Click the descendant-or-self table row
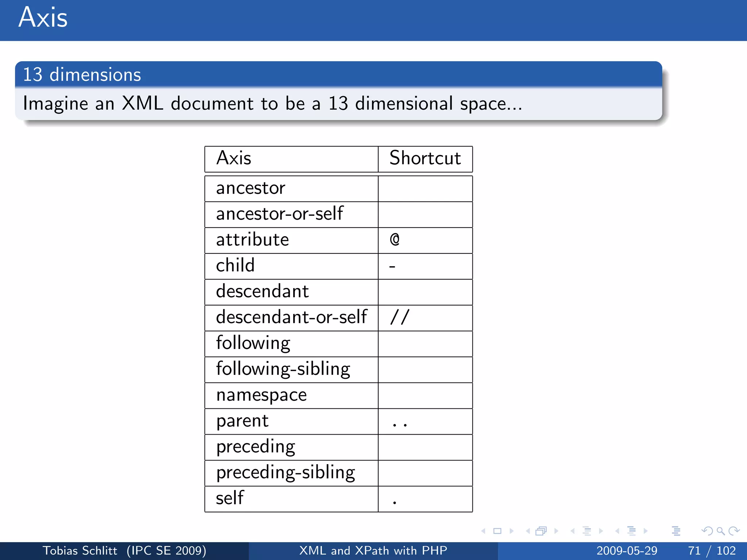 coord(291,317)
